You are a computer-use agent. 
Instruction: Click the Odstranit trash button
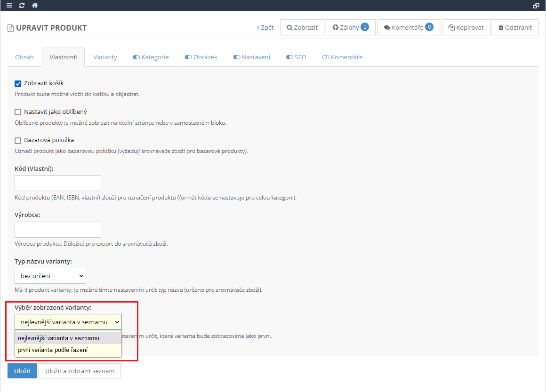[x=515, y=28]
